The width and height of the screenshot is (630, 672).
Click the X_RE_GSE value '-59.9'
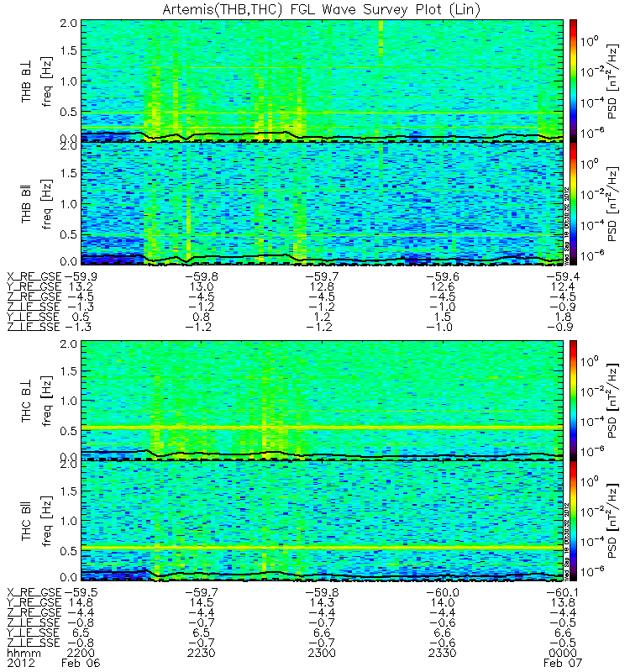[81, 276]
